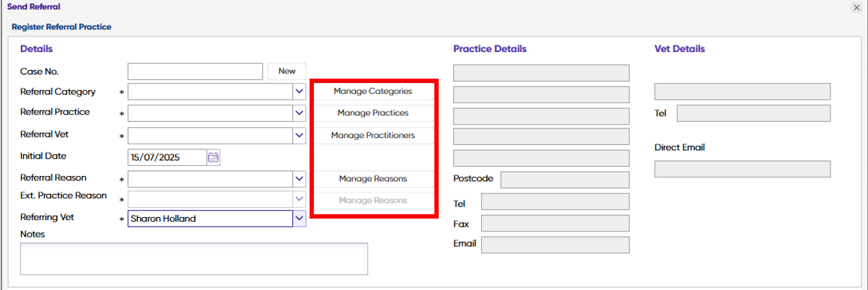Open Manage Practitioners
868x290 pixels.
point(373,135)
